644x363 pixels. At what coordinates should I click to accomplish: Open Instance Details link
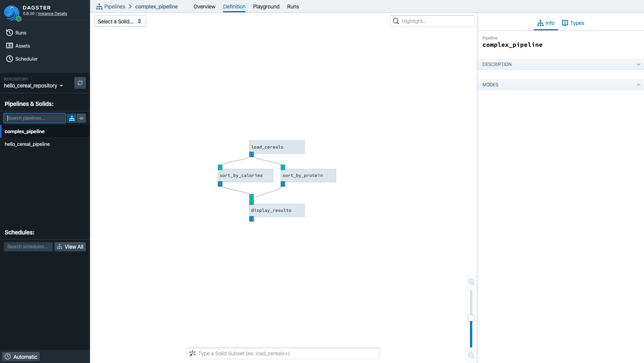[x=53, y=13]
